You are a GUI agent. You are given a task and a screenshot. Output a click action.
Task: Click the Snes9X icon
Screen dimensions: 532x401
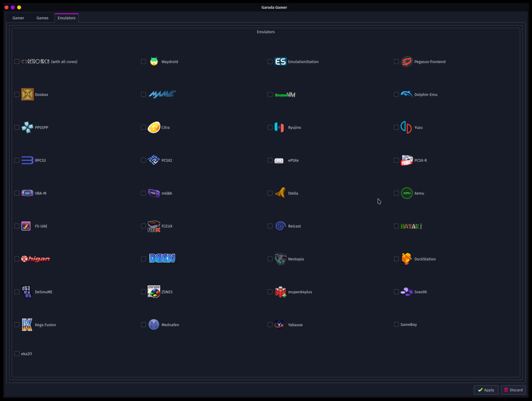click(407, 292)
